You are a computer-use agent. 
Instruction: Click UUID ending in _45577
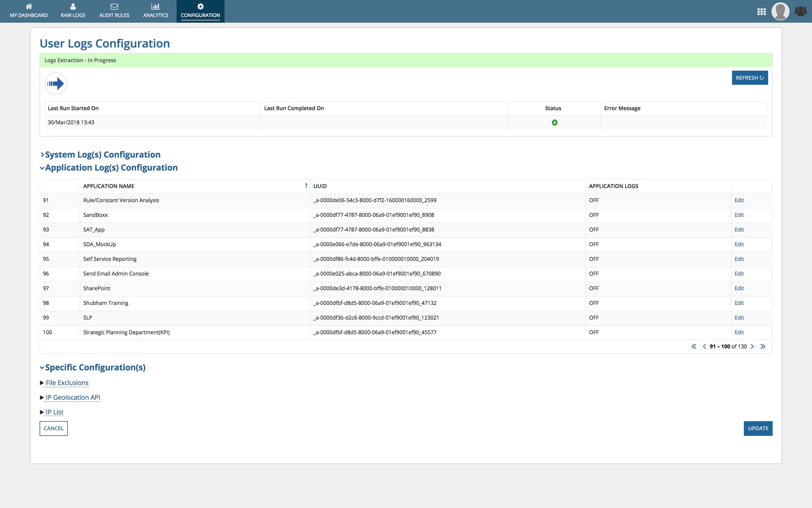click(374, 332)
